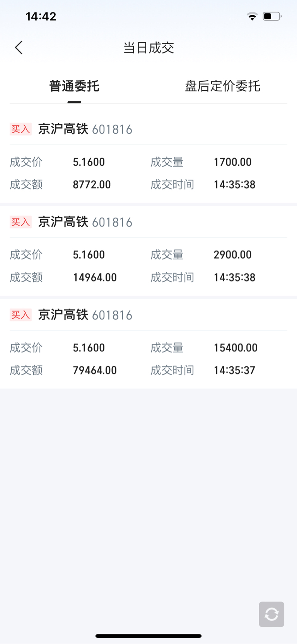Tap the 14964.00 成交额 value
This screenshot has width=297, height=644.
click(x=95, y=277)
